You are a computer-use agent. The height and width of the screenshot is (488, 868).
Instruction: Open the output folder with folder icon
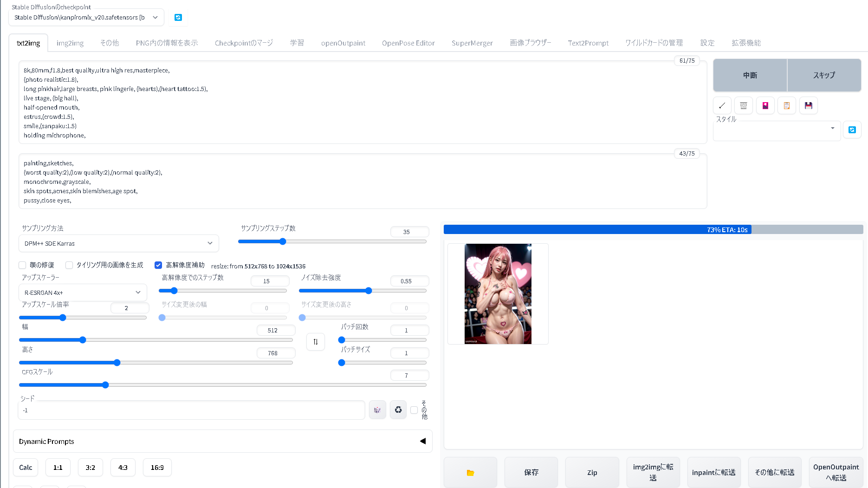[470, 473]
